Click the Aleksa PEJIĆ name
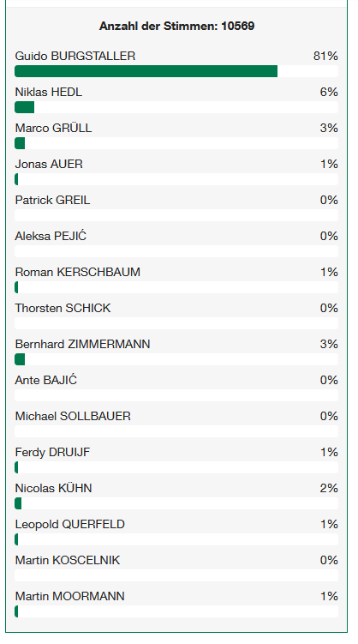358x644 pixels. tap(51, 236)
